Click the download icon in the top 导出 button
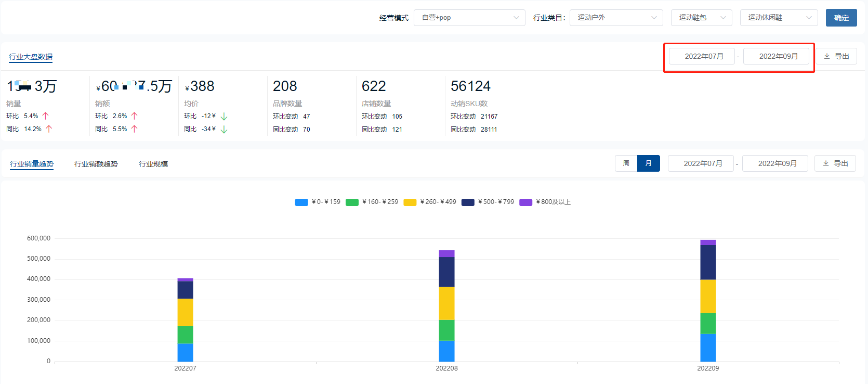The image size is (868, 384). pyautogui.click(x=827, y=56)
